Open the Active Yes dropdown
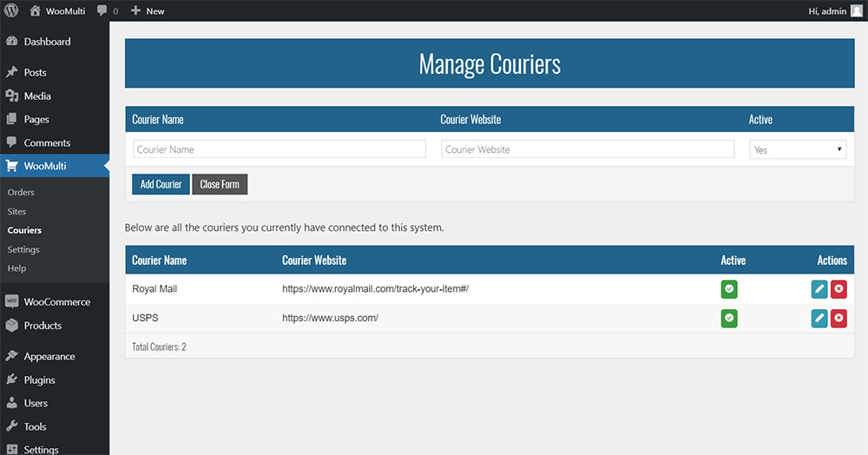The height and width of the screenshot is (455, 868). pos(797,149)
